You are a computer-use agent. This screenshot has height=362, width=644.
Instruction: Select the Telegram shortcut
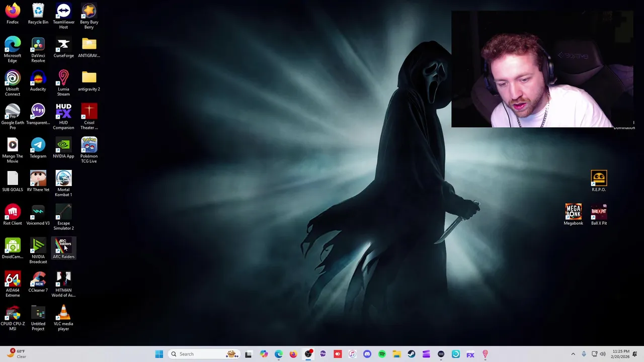click(x=38, y=148)
